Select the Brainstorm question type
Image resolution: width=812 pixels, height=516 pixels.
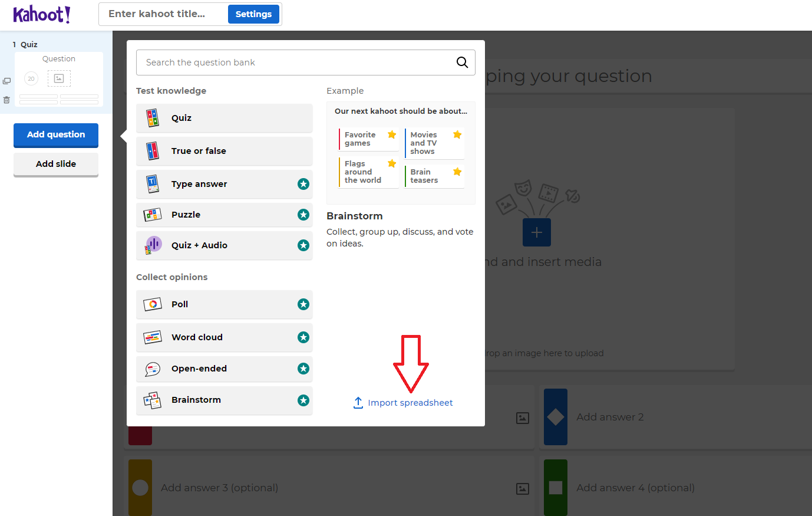[225, 400]
